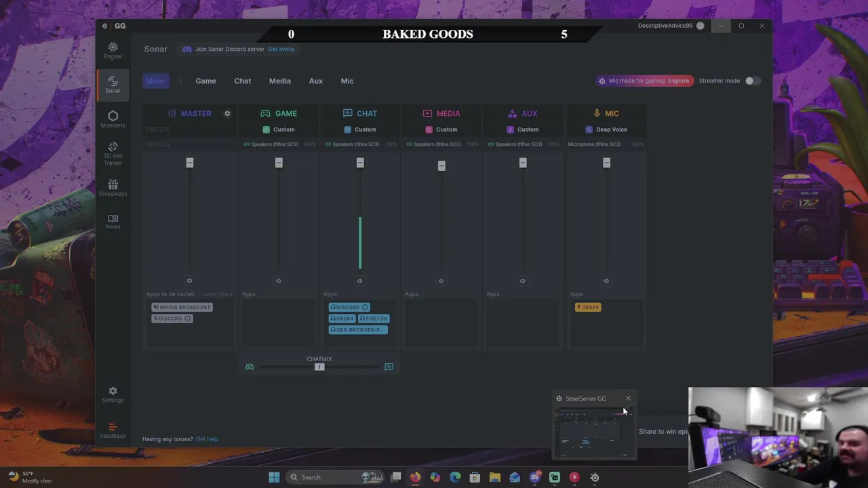Select the DISCORD app chip in Chat
The height and width of the screenshot is (488, 868).
(x=349, y=307)
